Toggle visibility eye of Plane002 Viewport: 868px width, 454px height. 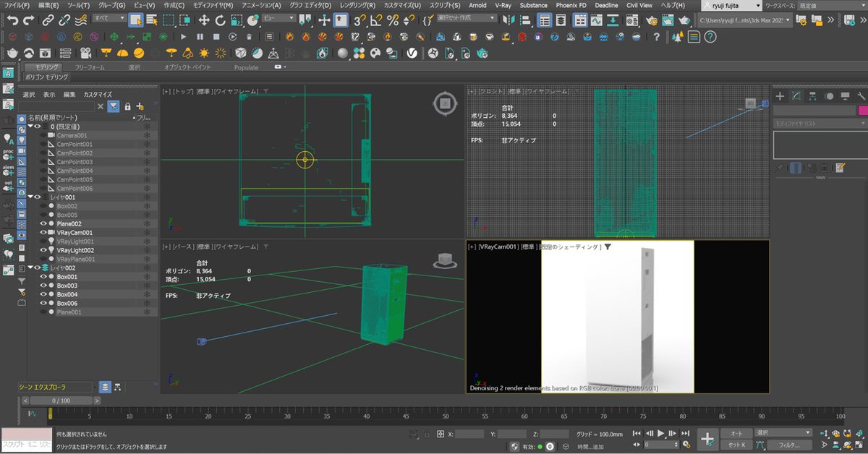[43, 223]
